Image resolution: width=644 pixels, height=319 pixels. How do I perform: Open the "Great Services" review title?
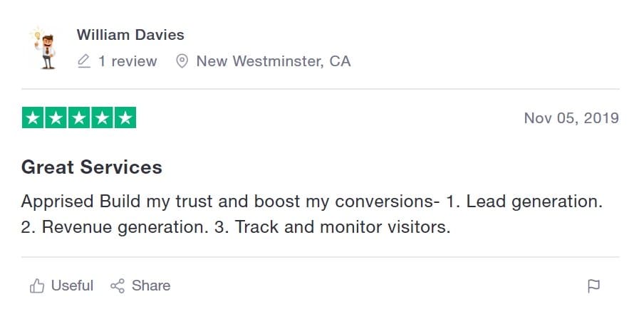coord(92,167)
